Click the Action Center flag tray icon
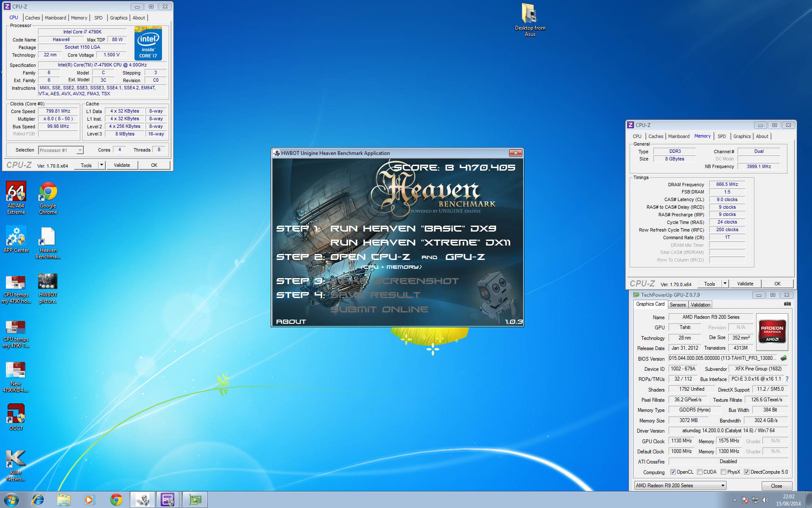The width and height of the screenshot is (812, 508). [x=745, y=500]
